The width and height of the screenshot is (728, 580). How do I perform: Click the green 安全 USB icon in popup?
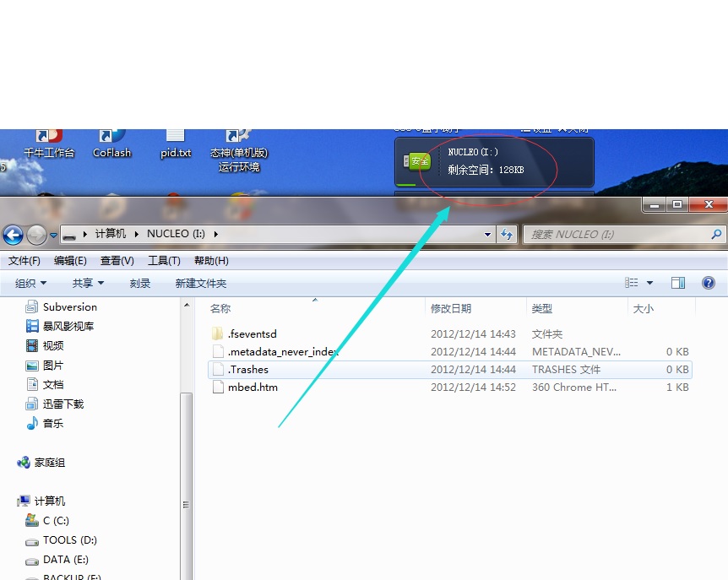pyautogui.click(x=417, y=161)
